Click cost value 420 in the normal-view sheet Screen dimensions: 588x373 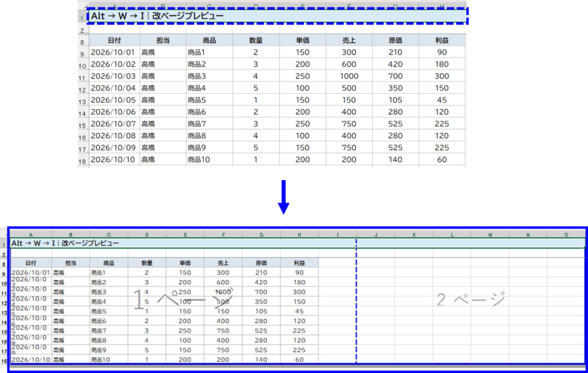click(x=395, y=64)
